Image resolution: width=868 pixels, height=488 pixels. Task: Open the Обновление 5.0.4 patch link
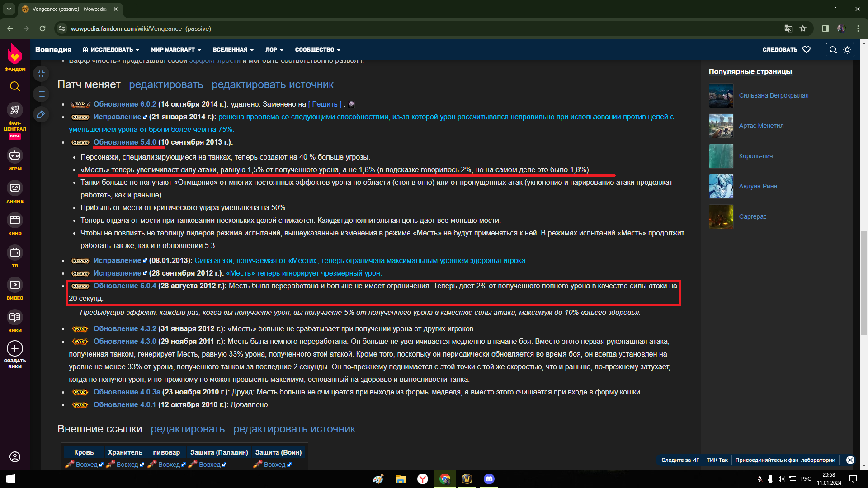click(x=125, y=286)
